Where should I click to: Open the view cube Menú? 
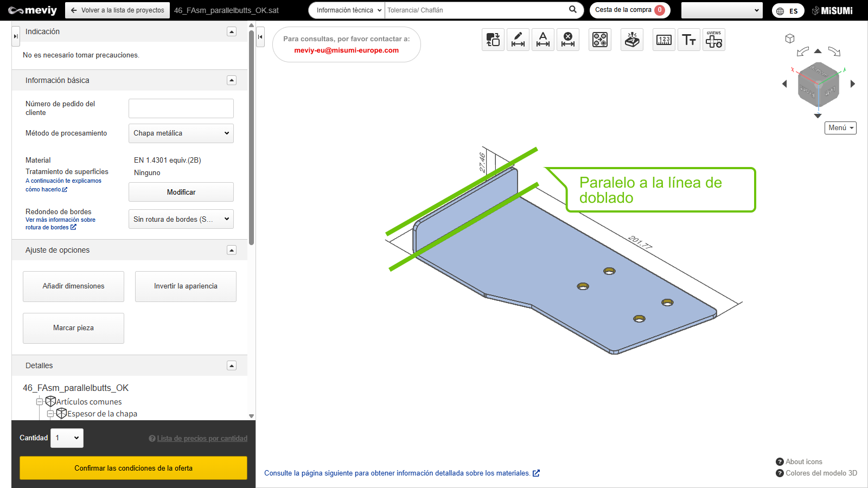pos(840,128)
